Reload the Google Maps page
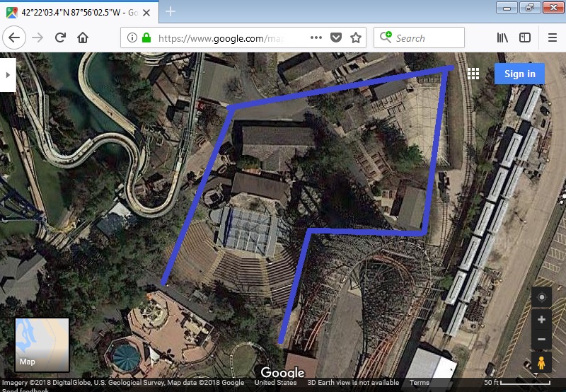This screenshot has height=392, width=566. pos(60,38)
